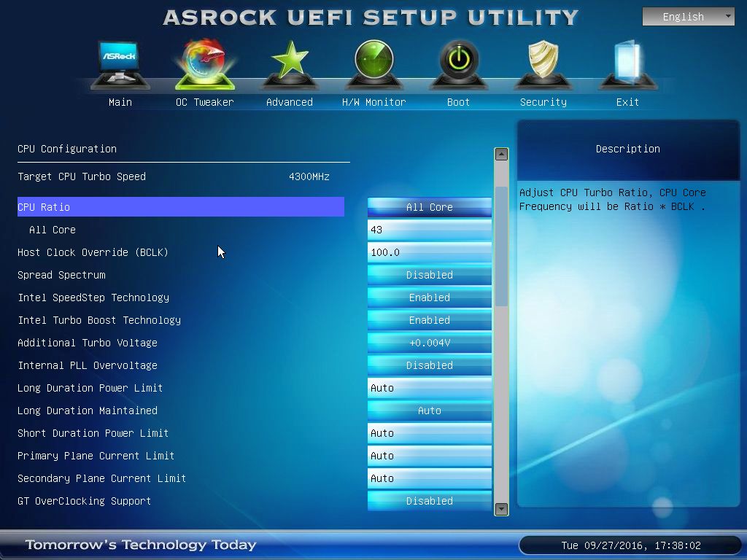
Task: Select Intel SpeedStep Technology label
Action: (x=93, y=297)
